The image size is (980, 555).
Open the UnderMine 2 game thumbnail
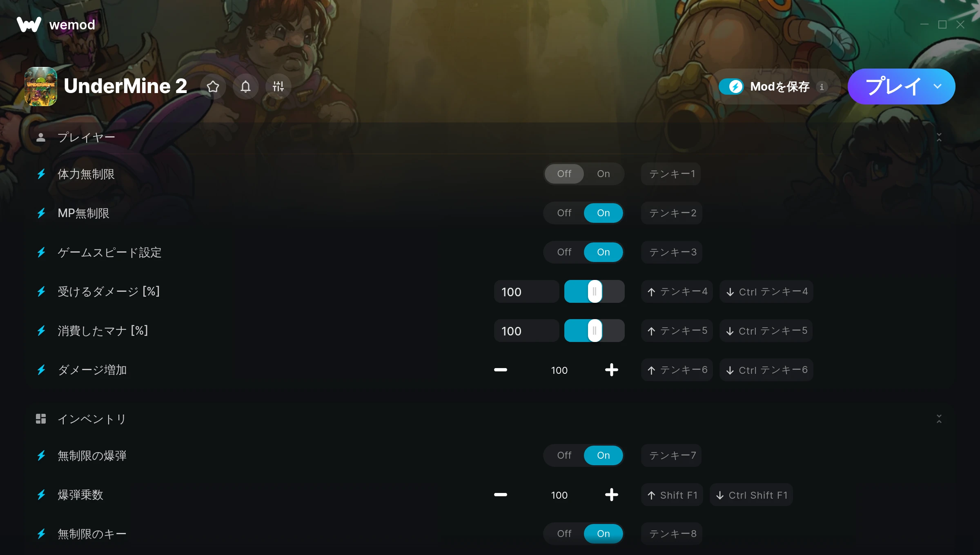click(x=41, y=87)
